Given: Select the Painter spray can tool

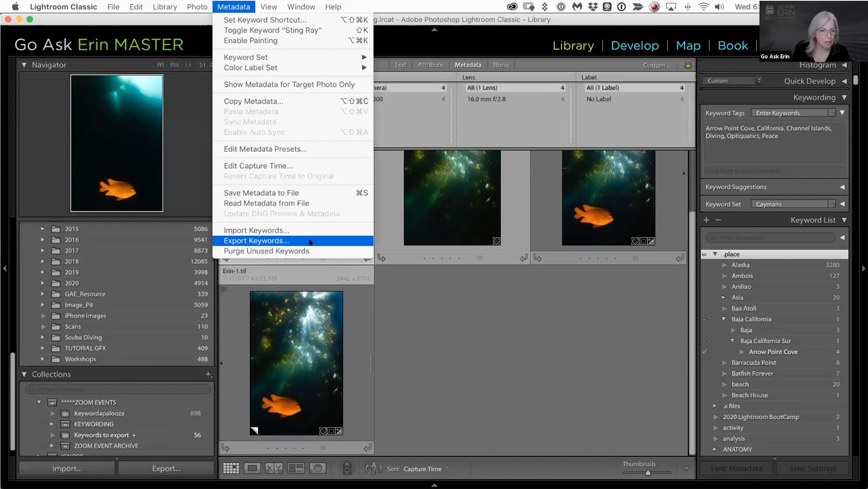Looking at the screenshot, I should tap(347, 468).
